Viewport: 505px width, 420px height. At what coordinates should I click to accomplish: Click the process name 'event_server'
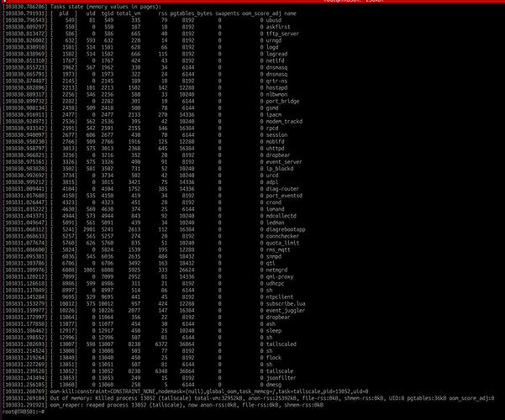click(284, 162)
